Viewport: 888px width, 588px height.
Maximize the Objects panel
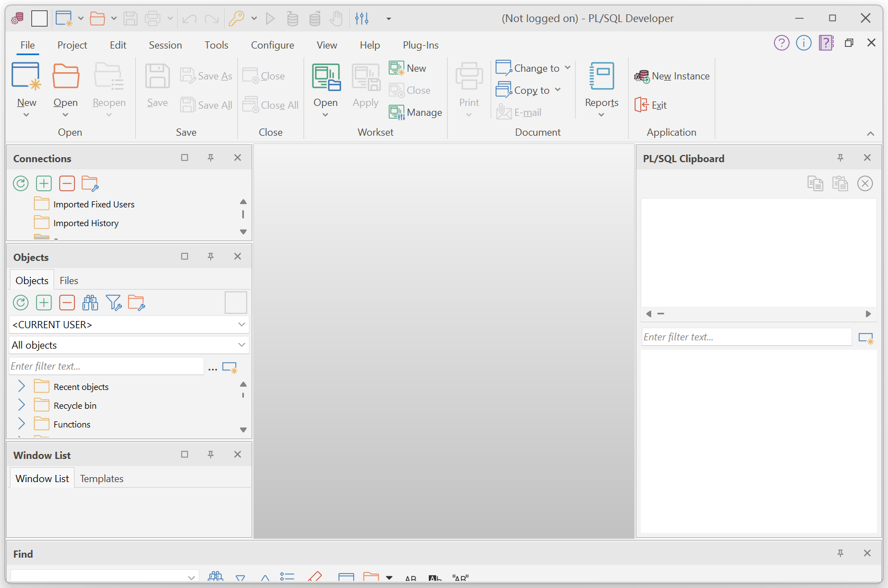(185, 256)
